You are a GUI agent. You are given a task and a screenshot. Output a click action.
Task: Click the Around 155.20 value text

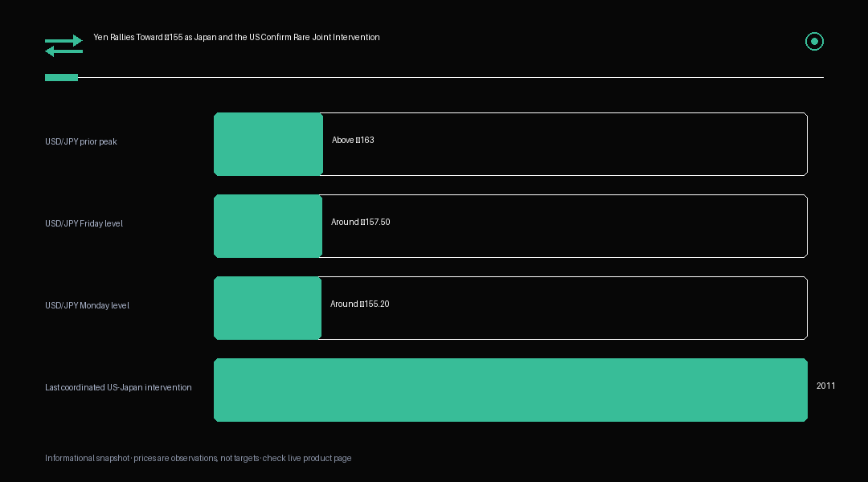[360, 304]
